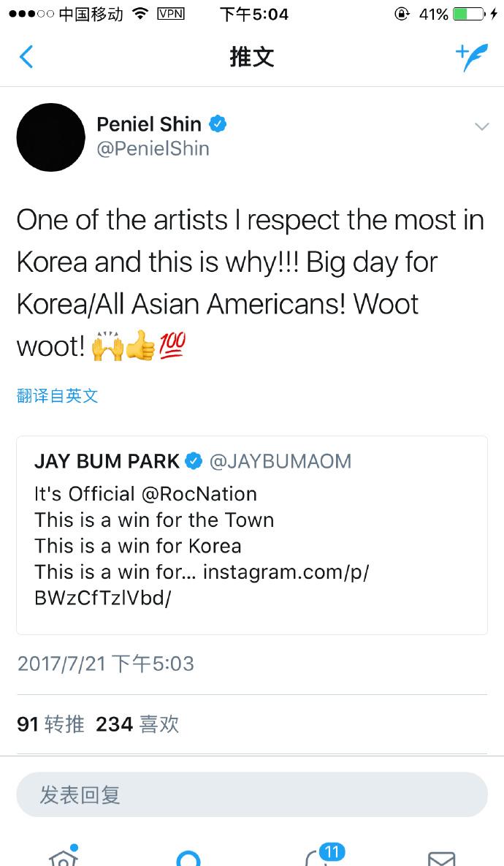
Task: View the 91 转推 retweets list
Action: coord(51,724)
